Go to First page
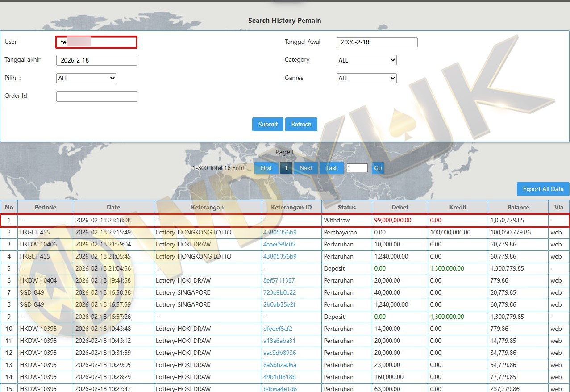This screenshot has height=392, width=570. [x=266, y=168]
